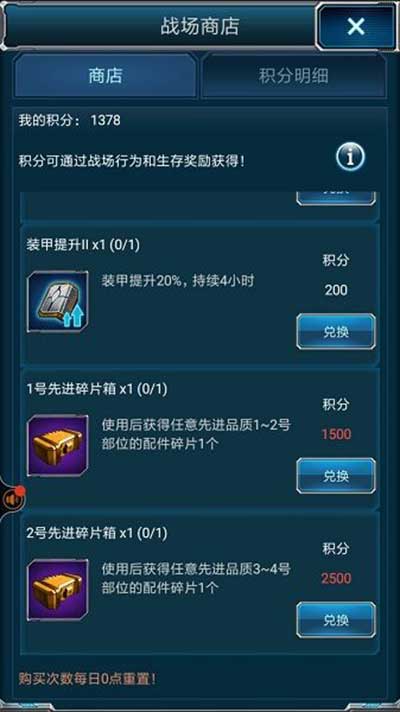Viewport: 400px width, 712px height.
Task: Tap the No.2 advanced fragment box icon
Action: tap(58, 589)
